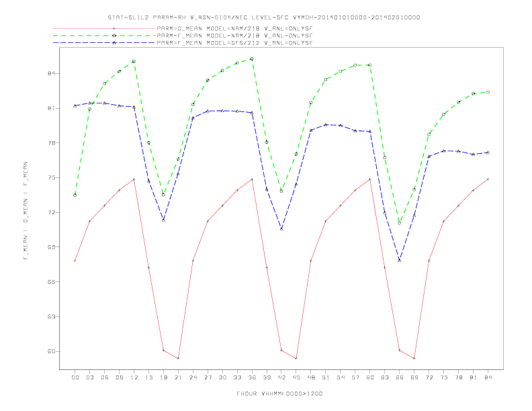Click y-axis tick value 78
Image resolution: width=532 pixels, height=411 pixels.
[51, 143]
